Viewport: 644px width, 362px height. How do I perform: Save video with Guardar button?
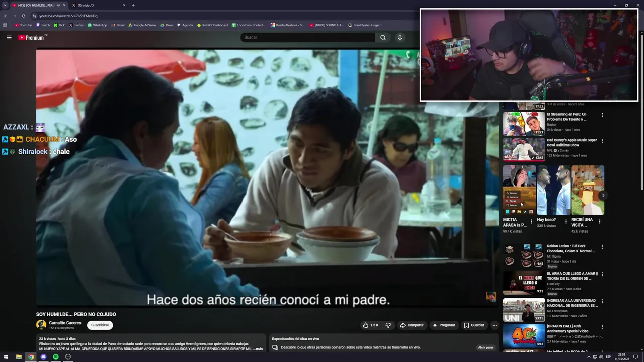click(x=474, y=325)
